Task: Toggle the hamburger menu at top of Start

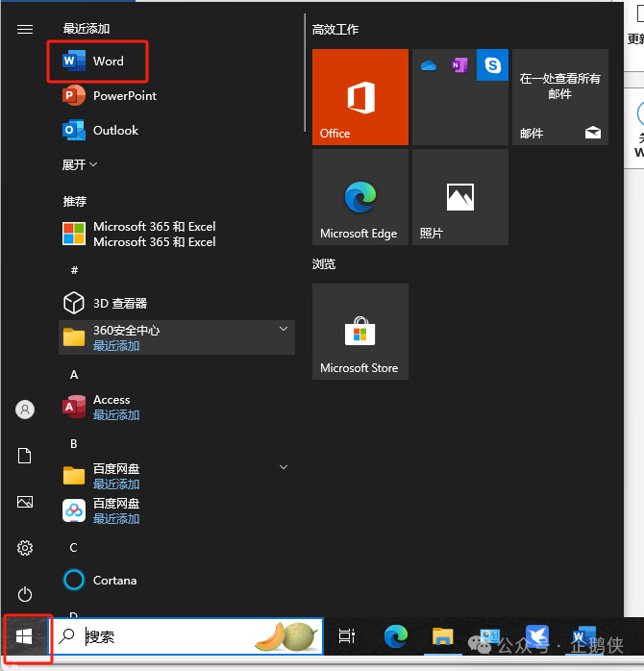Action: [25, 29]
